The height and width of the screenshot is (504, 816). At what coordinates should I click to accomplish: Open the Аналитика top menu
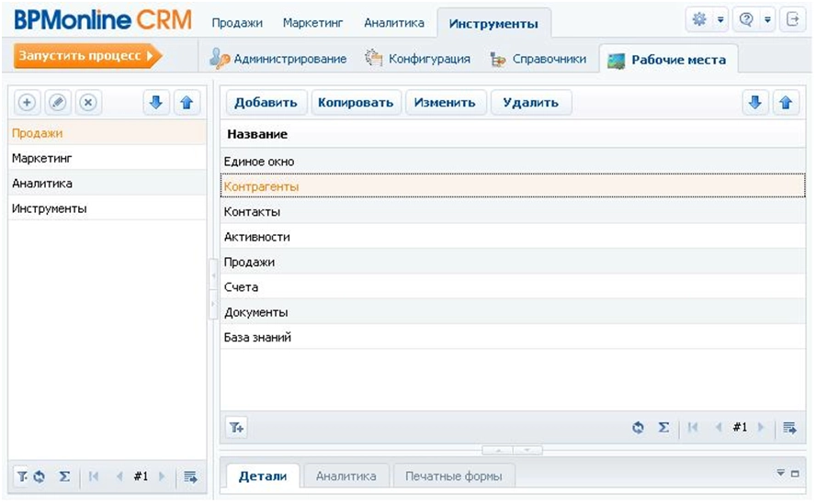[394, 23]
